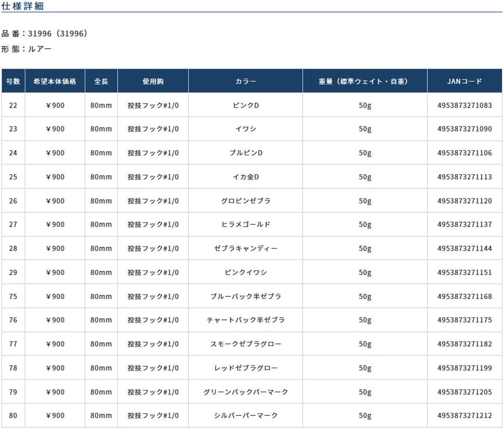Click JAN code 4953873271182

(x=465, y=344)
